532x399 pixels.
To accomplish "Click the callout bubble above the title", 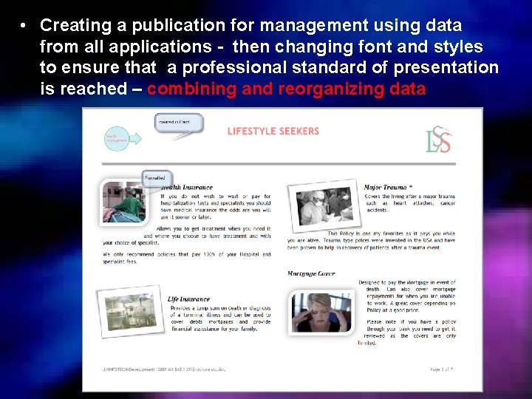I will [179, 123].
